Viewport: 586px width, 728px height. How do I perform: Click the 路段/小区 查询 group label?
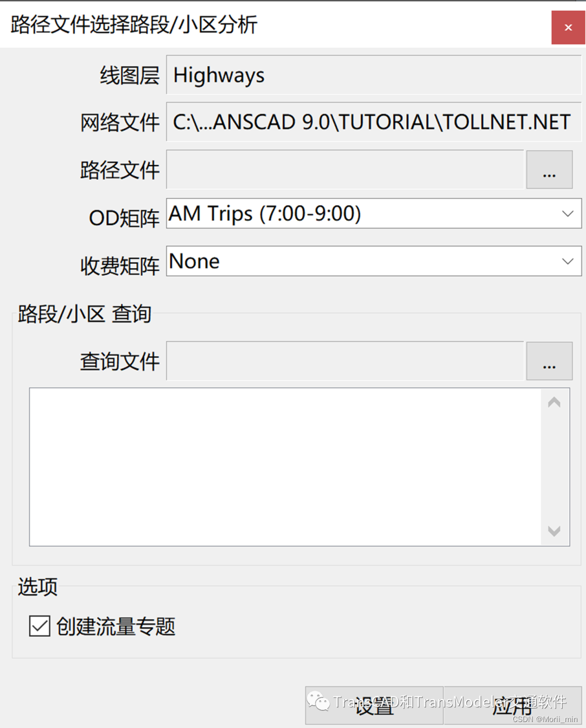(x=82, y=314)
